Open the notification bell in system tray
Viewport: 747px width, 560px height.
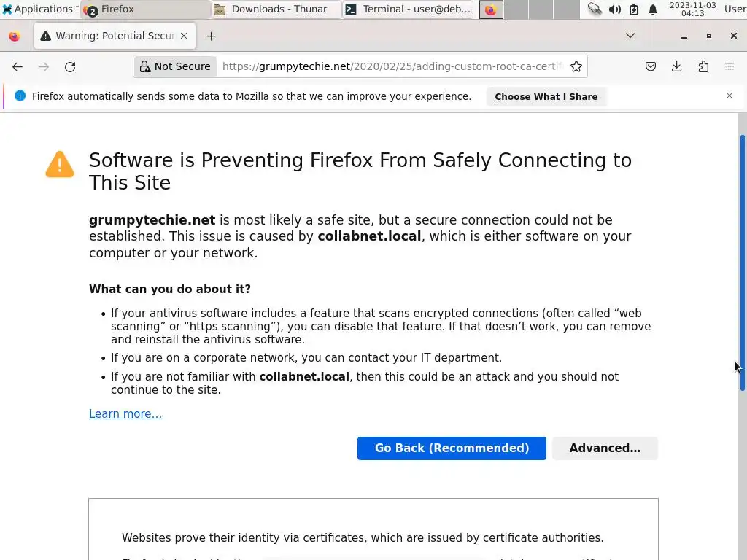(653, 9)
